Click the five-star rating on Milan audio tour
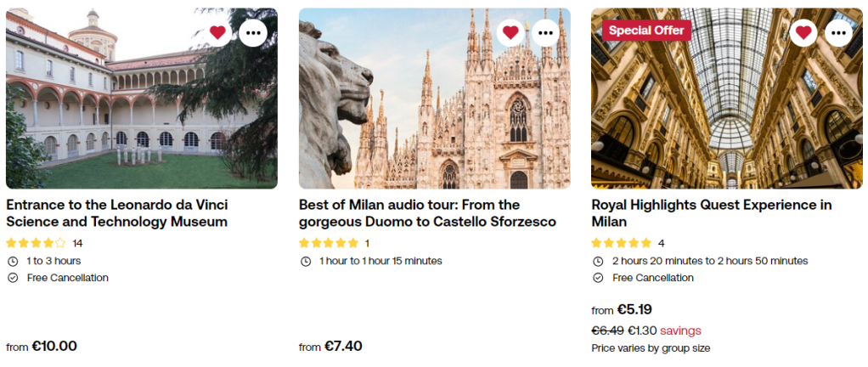This screenshot has height=367, width=868. pyautogui.click(x=329, y=243)
